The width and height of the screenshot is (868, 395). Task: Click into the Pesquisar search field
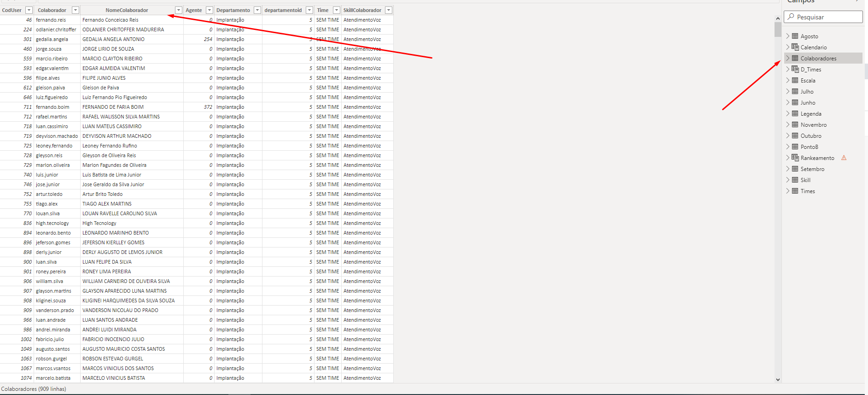(x=823, y=17)
